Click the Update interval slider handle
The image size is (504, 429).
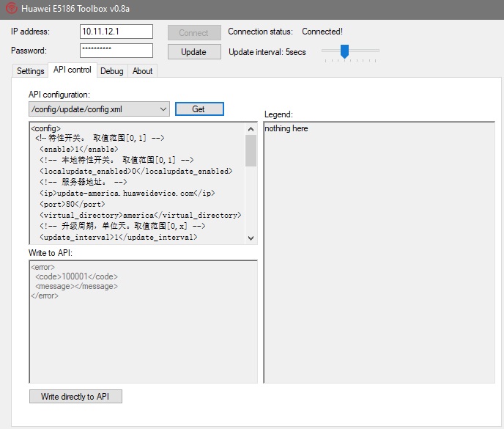pyautogui.click(x=344, y=51)
